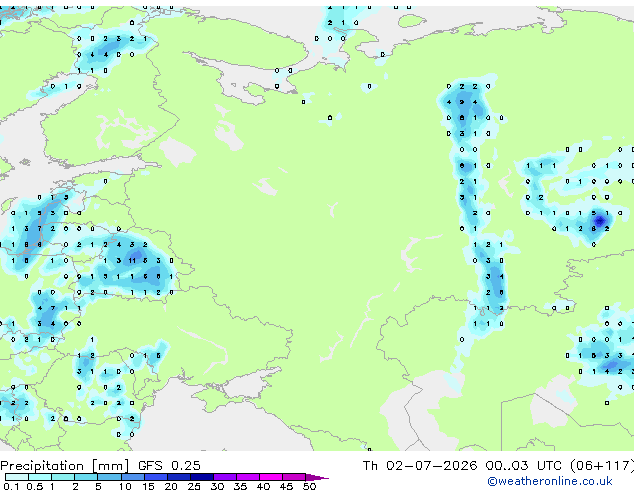Click legend tick label "10"
634x490 pixels.
tap(125, 486)
